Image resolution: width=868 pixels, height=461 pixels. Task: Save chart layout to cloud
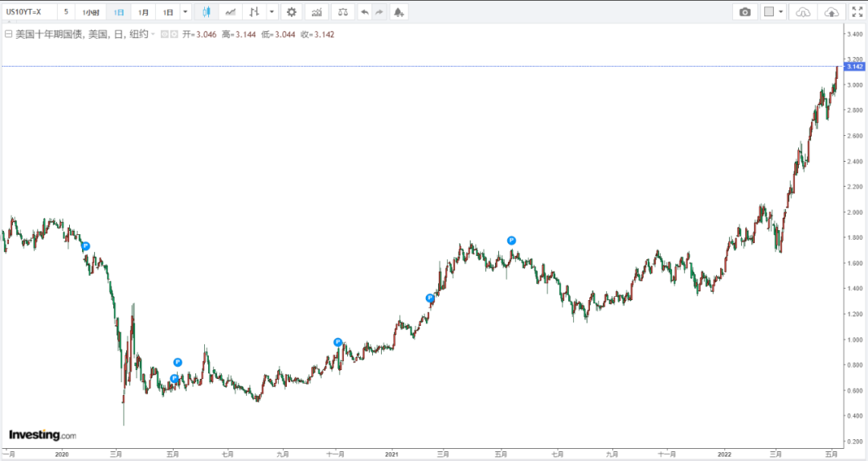[x=832, y=12]
